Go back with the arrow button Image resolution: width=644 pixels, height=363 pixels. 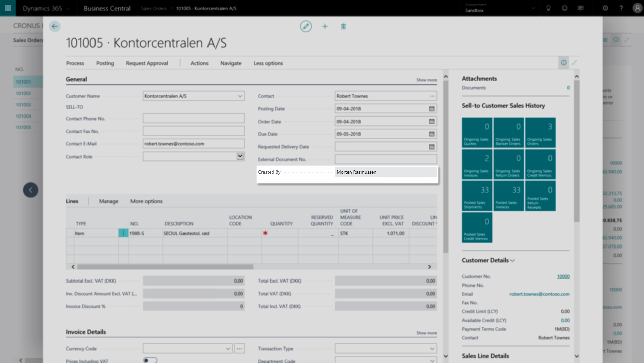click(54, 26)
